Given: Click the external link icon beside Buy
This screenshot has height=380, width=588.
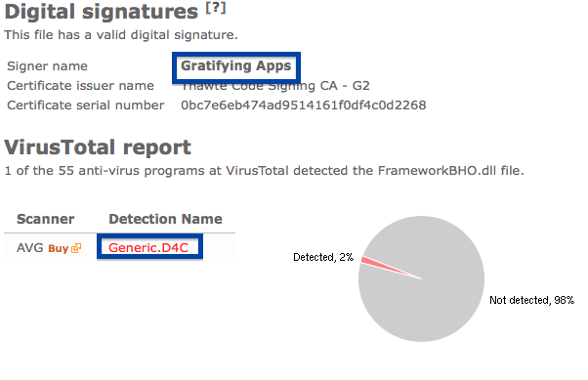Looking at the screenshot, I should [76, 248].
